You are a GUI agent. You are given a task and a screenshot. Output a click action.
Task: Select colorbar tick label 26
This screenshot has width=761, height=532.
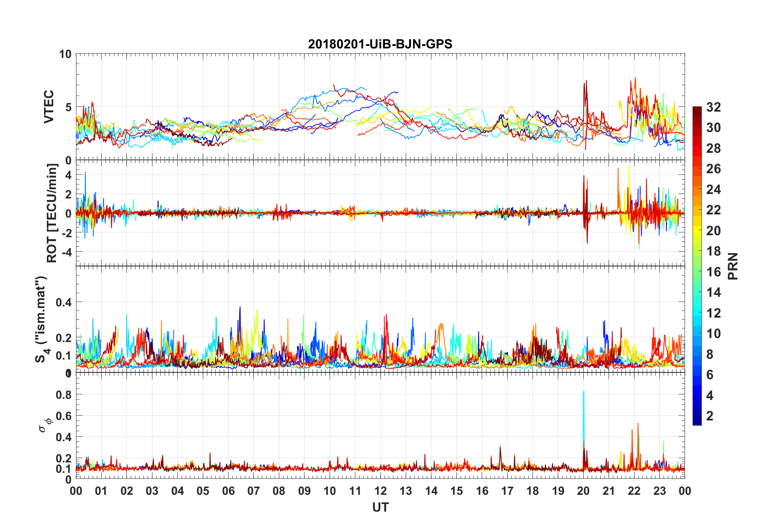[x=713, y=169]
